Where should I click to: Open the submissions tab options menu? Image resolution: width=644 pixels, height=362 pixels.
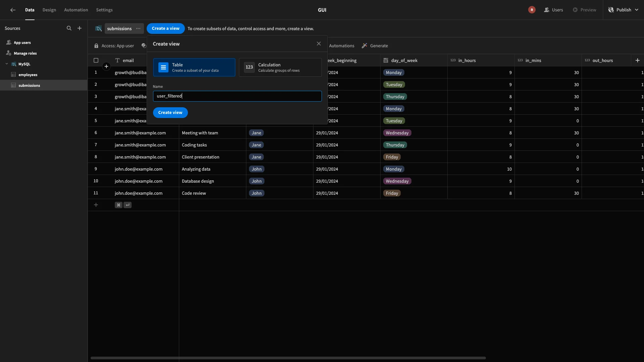(x=138, y=28)
